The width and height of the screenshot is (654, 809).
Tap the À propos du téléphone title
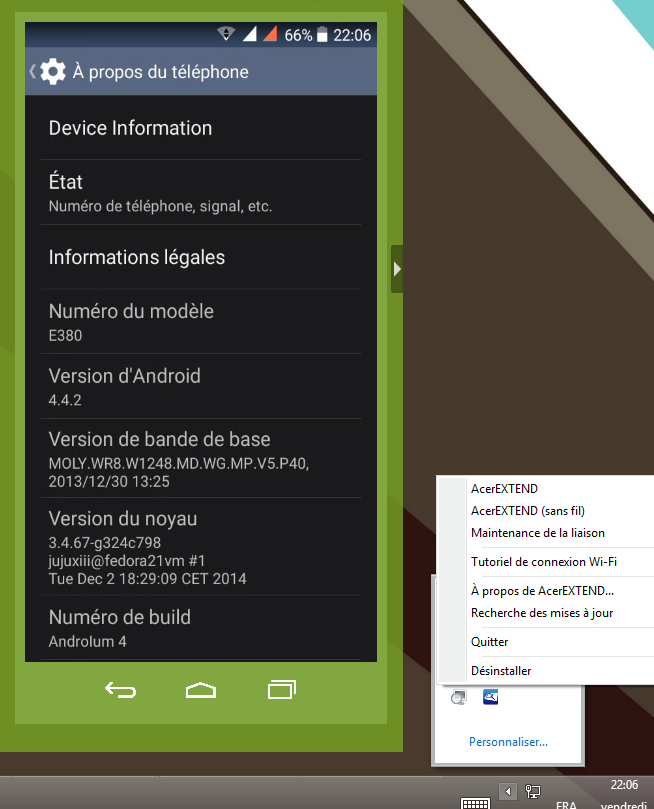[160, 72]
